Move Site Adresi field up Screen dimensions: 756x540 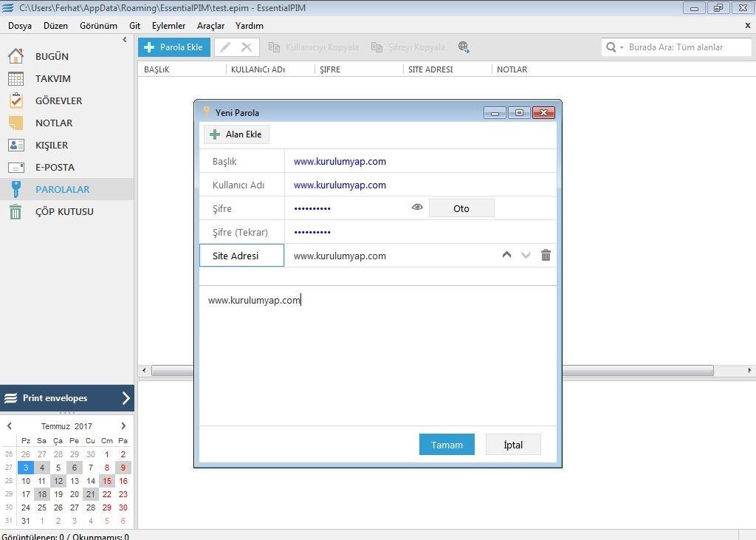506,255
